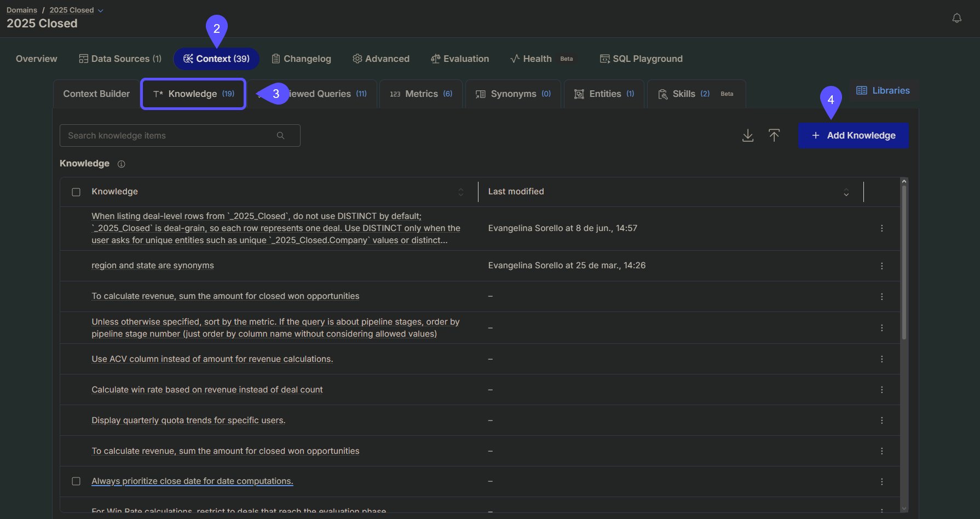Toggle the select-all checkbox in Knowledge header
980x519 pixels.
[76, 192]
